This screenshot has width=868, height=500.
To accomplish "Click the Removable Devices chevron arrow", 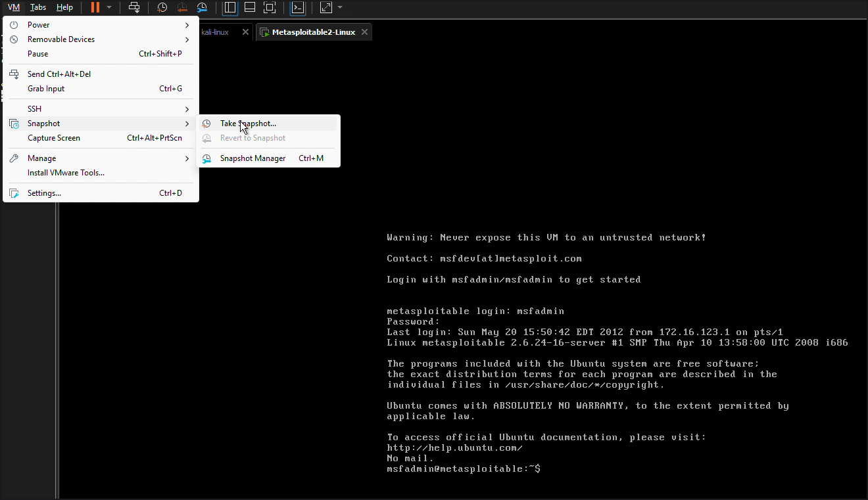I will point(187,39).
